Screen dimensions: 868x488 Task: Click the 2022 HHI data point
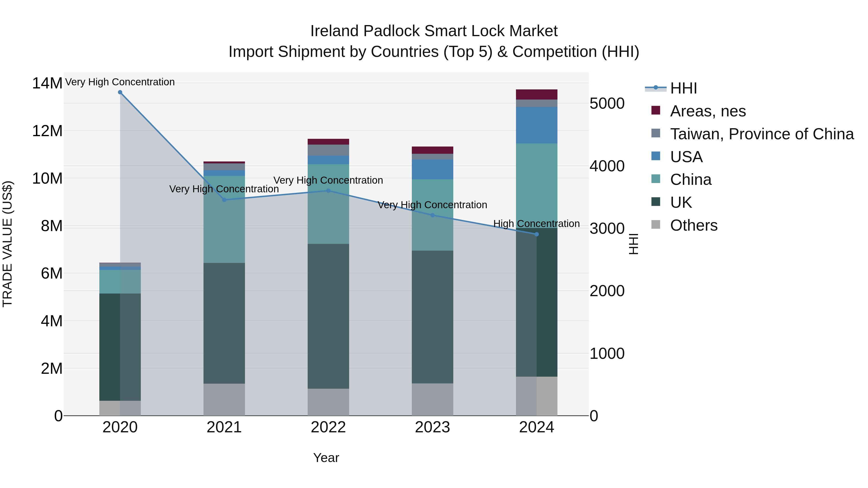(329, 191)
